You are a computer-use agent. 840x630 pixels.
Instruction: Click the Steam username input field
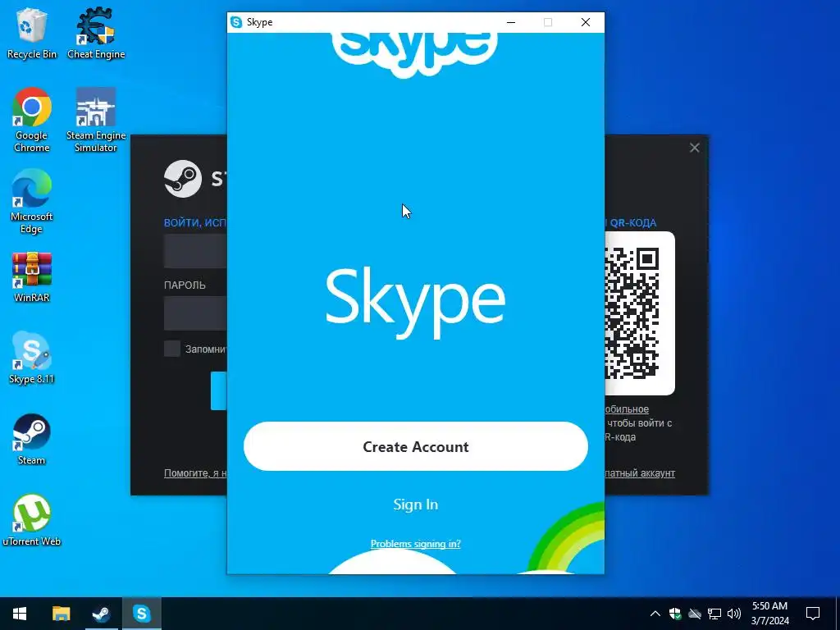[195, 251]
